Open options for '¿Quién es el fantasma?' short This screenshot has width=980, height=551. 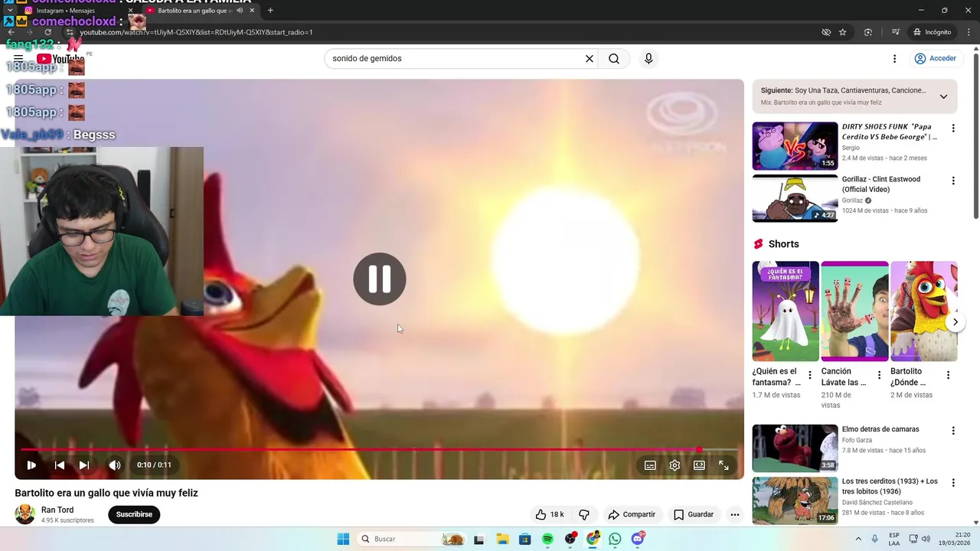point(810,376)
